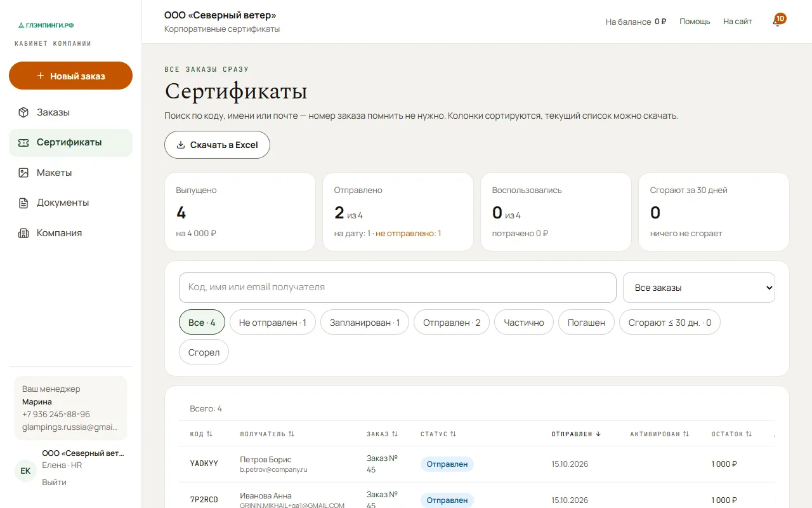This screenshot has height=508, width=812.
Task: Log out using the Выйти link
Action: (54, 483)
